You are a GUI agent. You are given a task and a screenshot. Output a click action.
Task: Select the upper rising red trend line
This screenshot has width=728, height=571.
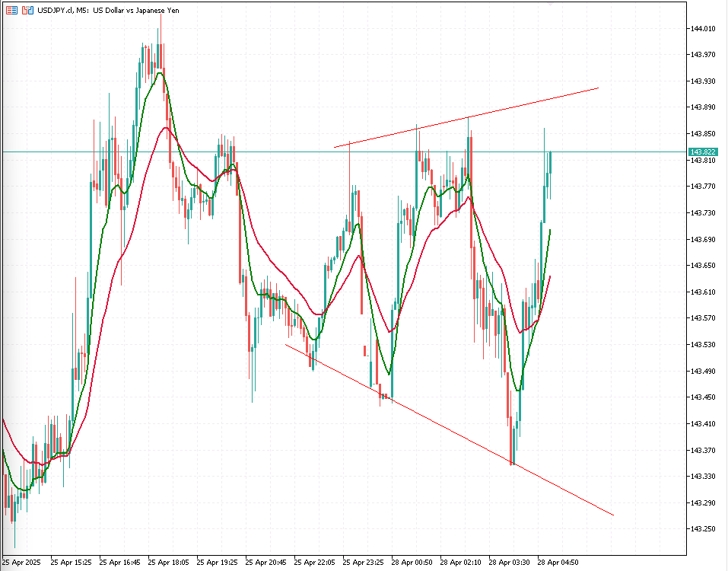(x=466, y=117)
